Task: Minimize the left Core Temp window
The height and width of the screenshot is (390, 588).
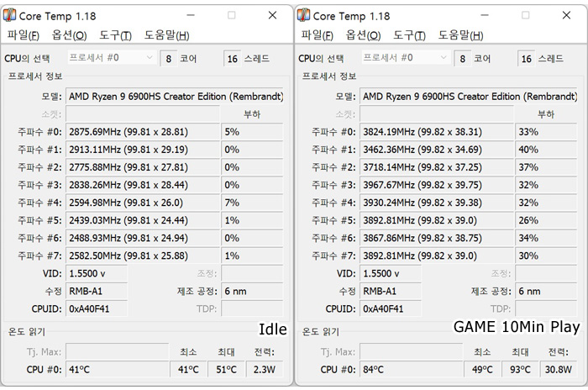Action: click(x=191, y=15)
